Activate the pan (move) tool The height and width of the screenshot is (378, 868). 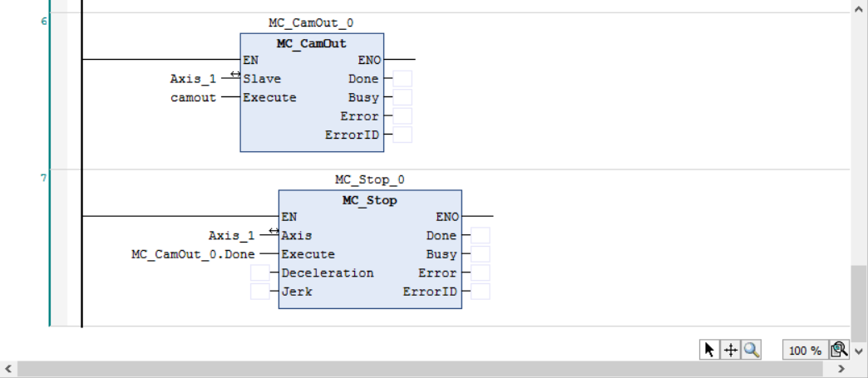point(731,351)
